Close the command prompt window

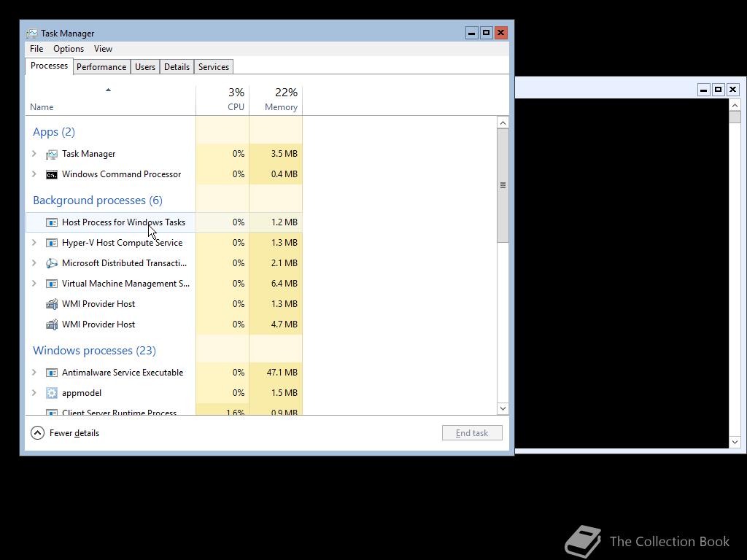pyautogui.click(x=732, y=90)
